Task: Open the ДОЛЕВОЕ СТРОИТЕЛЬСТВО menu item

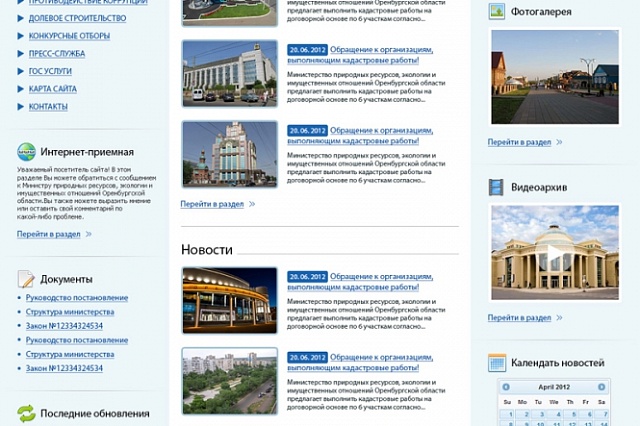Action: click(77, 18)
